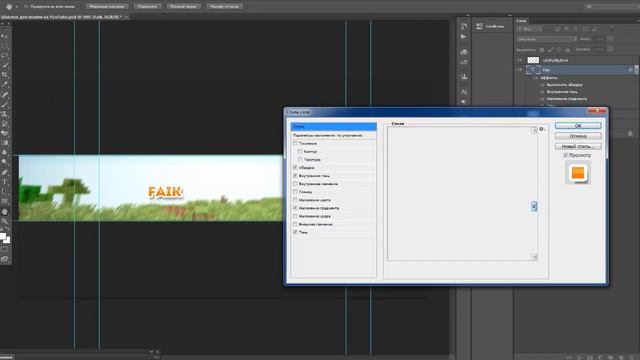
Task: Open the History collapsed panel icon
Action: (x=464, y=27)
